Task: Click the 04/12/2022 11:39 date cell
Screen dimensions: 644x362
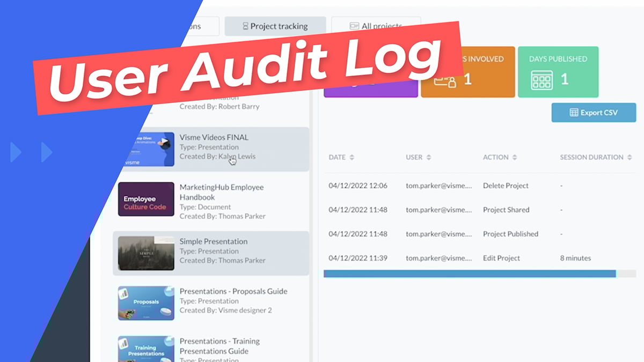Action: click(358, 258)
